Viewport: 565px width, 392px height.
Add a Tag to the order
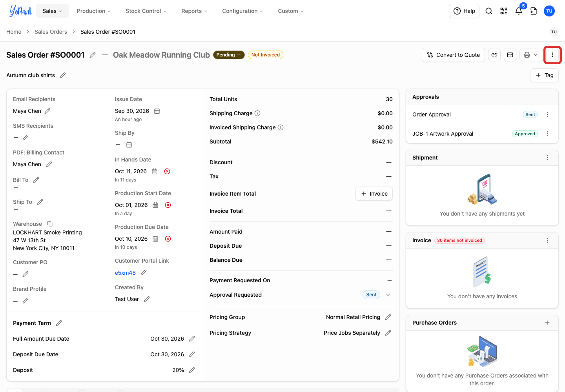[x=544, y=75]
